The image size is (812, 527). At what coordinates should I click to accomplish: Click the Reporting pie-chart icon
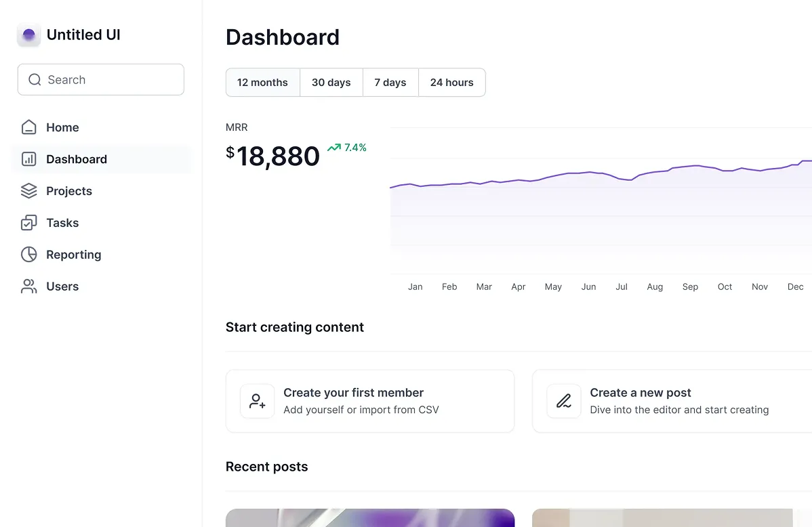coord(29,254)
